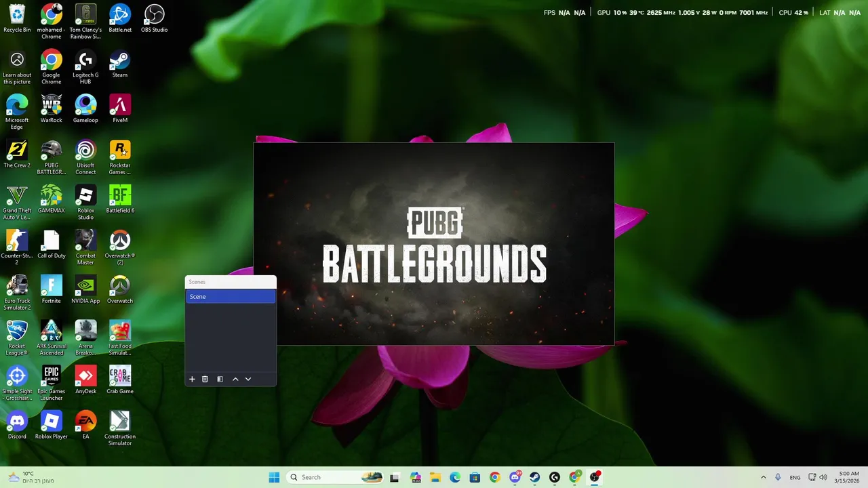The width and height of the screenshot is (868, 488).
Task: Open the Call of Duty desktop file
Action: click(x=51, y=244)
